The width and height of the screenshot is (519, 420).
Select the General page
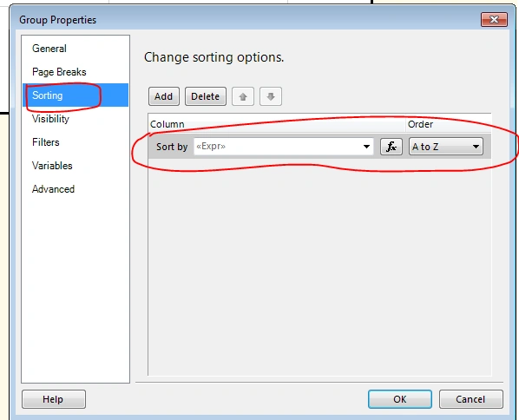tap(49, 49)
